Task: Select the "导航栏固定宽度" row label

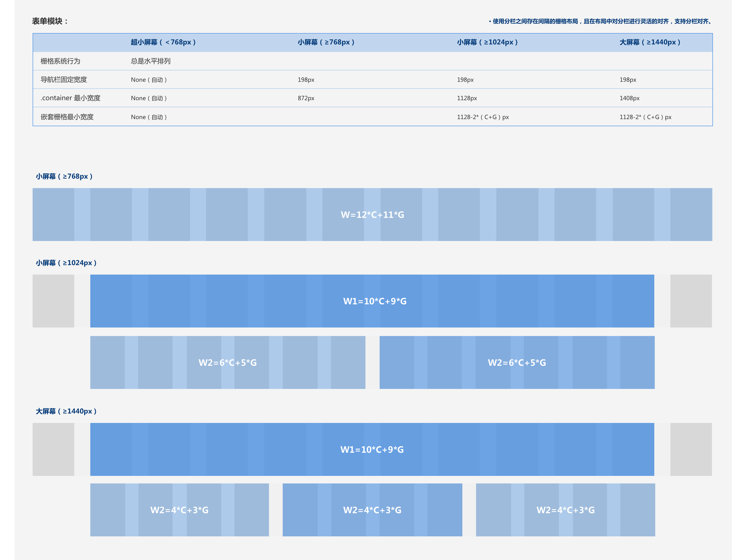Action: pyautogui.click(x=64, y=80)
